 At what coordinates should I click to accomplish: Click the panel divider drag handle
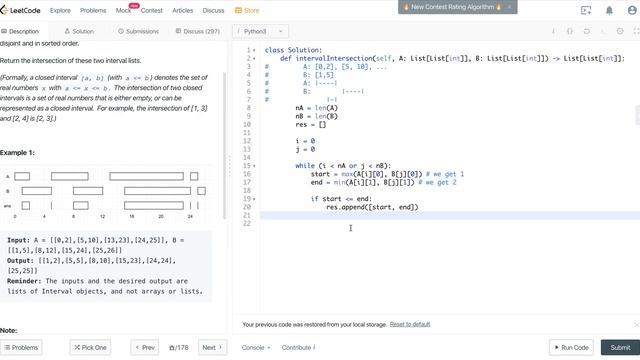229,166
